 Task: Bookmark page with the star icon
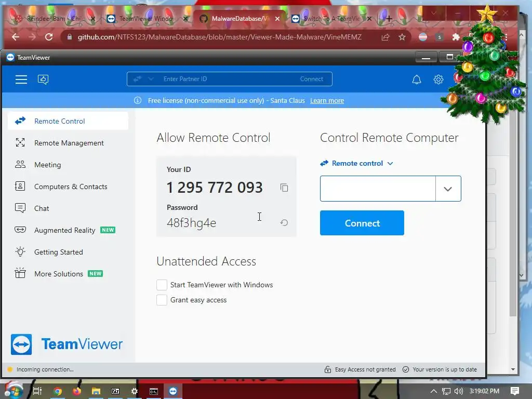pos(402,37)
